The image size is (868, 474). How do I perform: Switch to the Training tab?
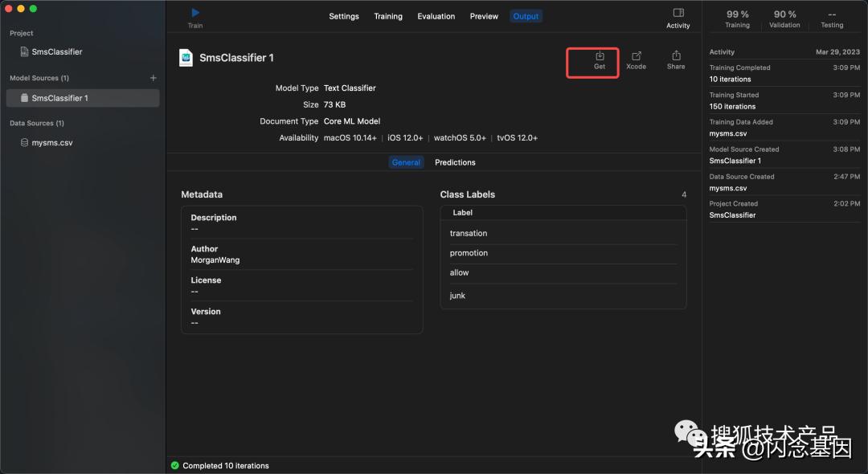tap(388, 16)
